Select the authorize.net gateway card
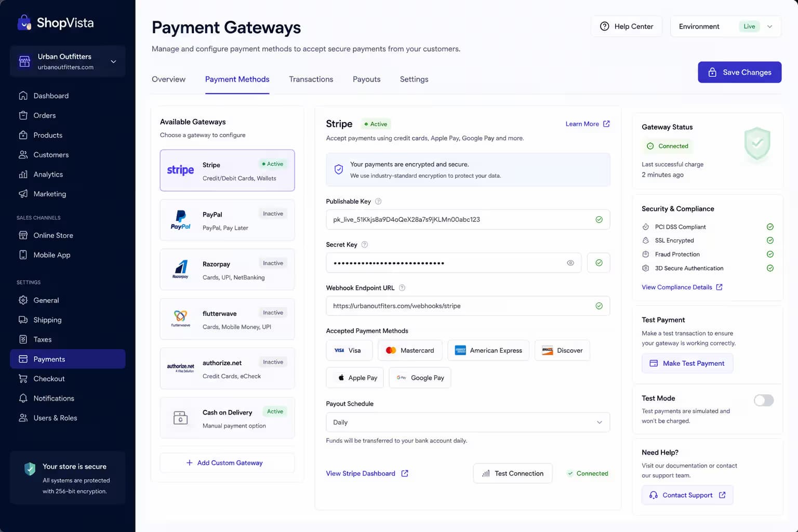The height and width of the screenshot is (532, 798). click(227, 368)
